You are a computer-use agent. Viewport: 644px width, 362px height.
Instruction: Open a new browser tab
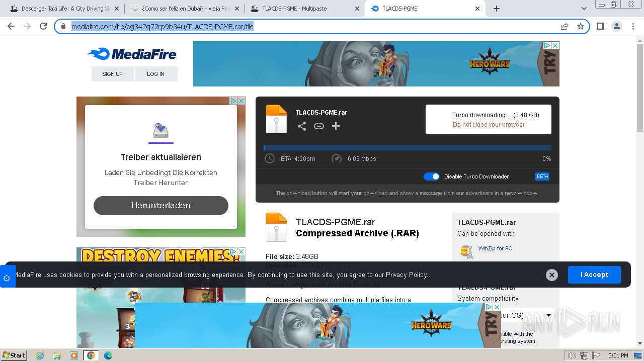click(497, 9)
